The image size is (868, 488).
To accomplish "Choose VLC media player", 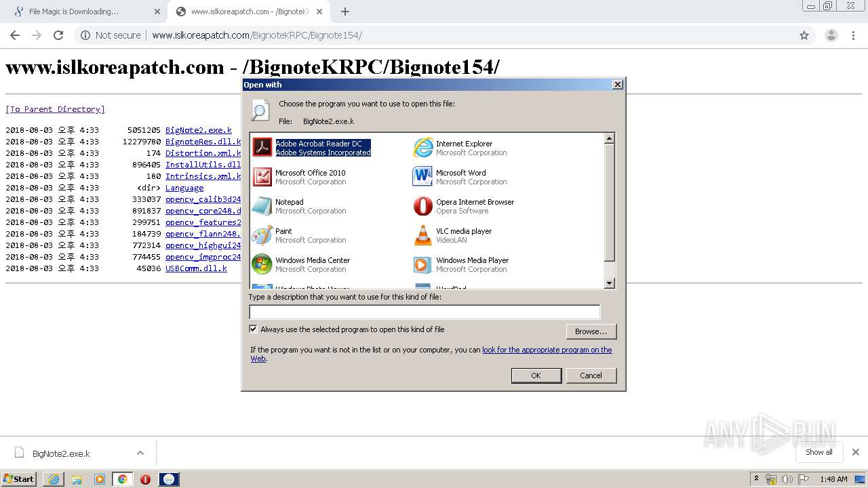I will click(453, 235).
